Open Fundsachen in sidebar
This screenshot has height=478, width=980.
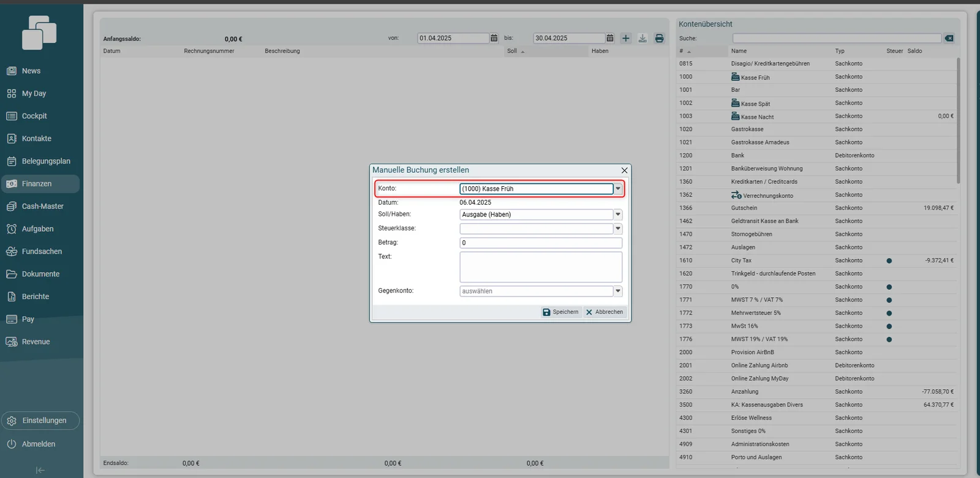[x=40, y=251]
